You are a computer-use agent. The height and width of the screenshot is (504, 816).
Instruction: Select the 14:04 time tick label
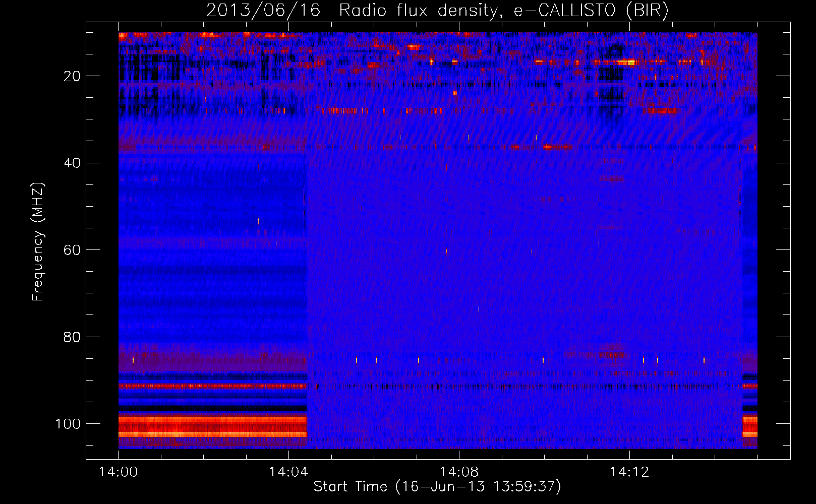(288, 472)
